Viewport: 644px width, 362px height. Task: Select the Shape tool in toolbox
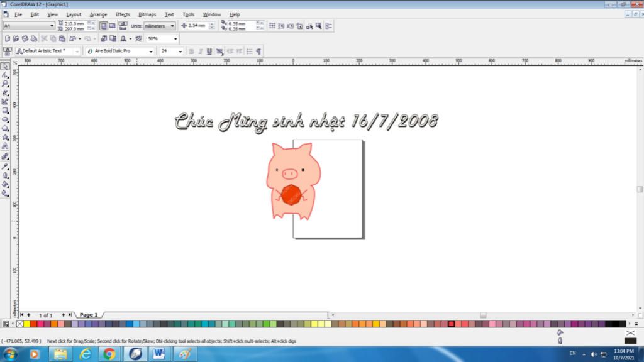(x=5, y=75)
